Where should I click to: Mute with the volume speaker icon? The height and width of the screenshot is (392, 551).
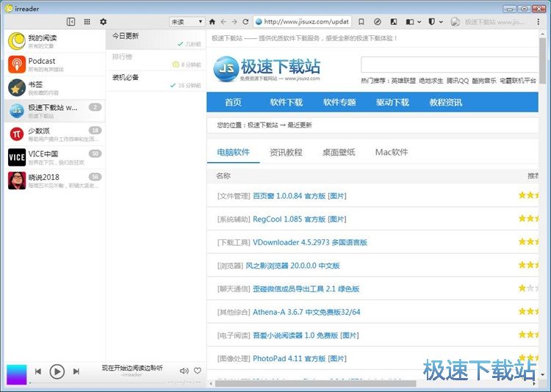click(x=184, y=371)
